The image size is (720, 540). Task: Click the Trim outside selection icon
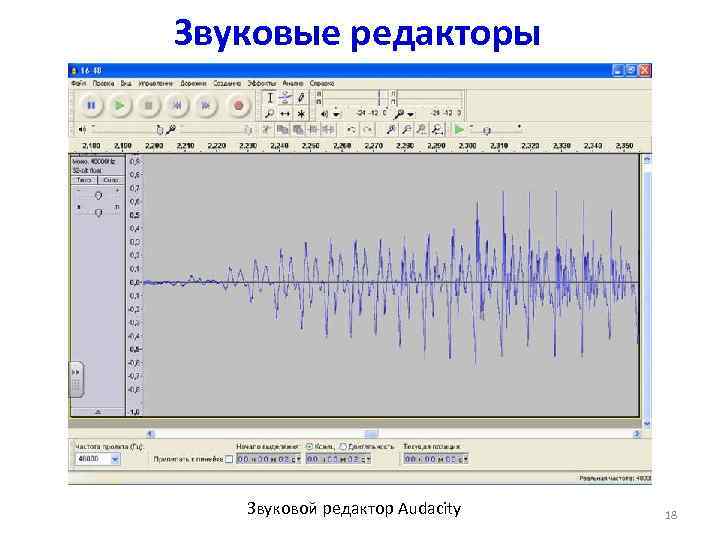coord(313,130)
